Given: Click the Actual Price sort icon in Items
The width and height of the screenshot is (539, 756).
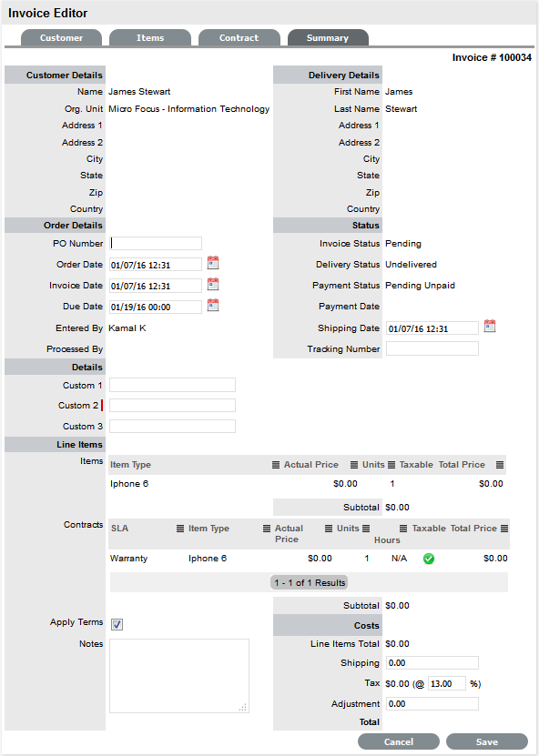Looking at the screenshot, I should coord(275,464).
